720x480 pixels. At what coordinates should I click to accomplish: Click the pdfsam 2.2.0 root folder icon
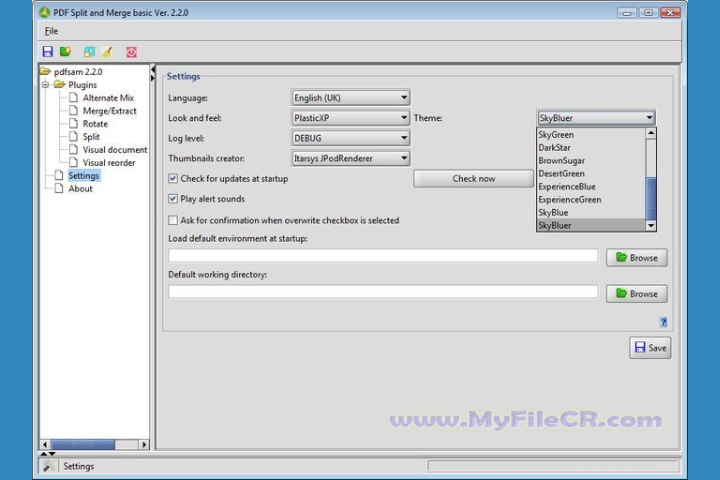(45, 71)
